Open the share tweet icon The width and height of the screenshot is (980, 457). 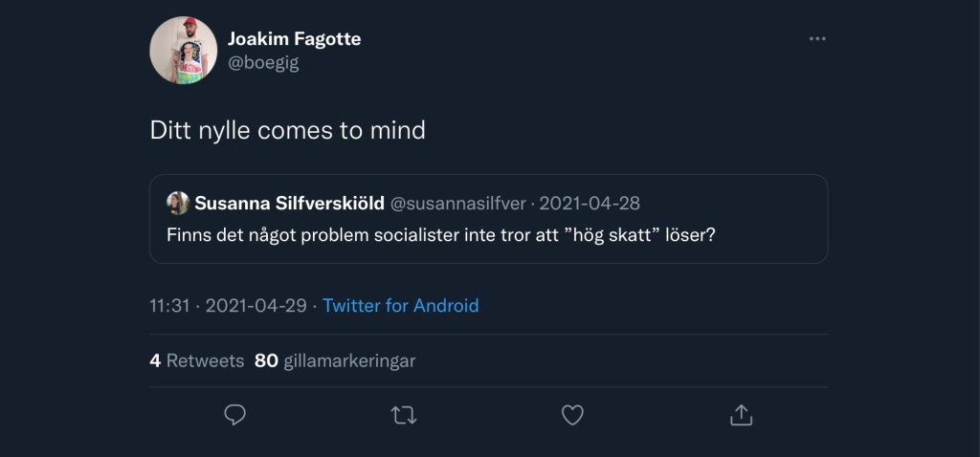click(741, 415)
